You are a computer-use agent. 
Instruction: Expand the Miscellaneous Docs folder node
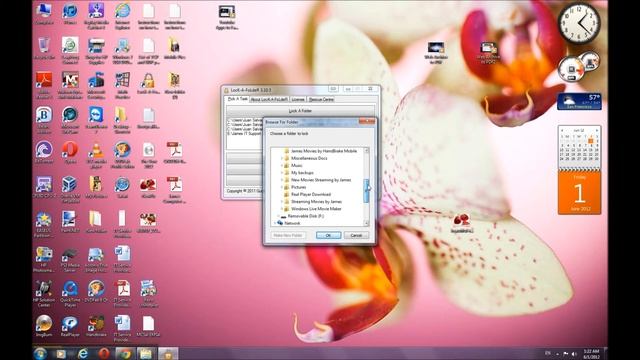(x=281, y=158)
